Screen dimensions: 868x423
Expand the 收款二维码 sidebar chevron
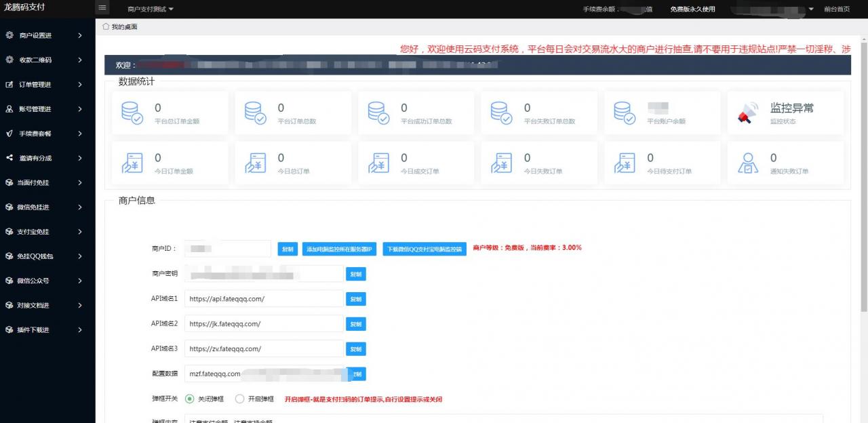point(80,60)
